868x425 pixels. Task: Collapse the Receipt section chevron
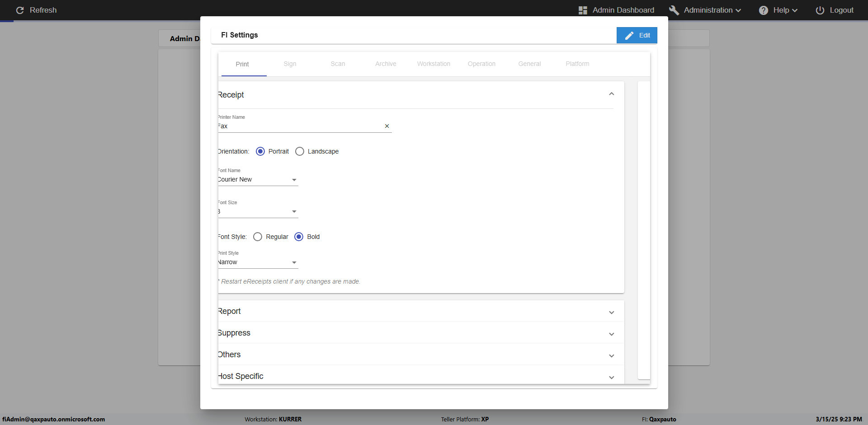(x=611, y=94)
